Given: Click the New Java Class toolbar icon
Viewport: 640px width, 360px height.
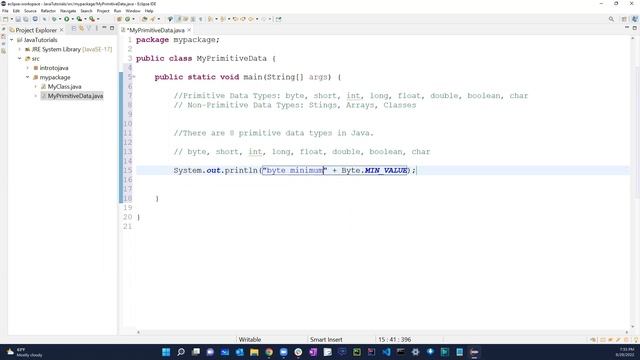Looking at the screenshot, I should (127, 19).
